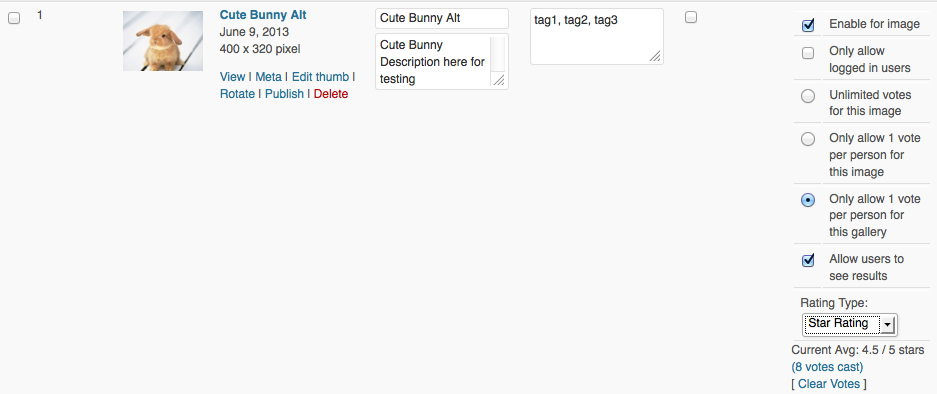Delete the Cute Bunny Alt image

pyautogui.click(x=331, y=94)
